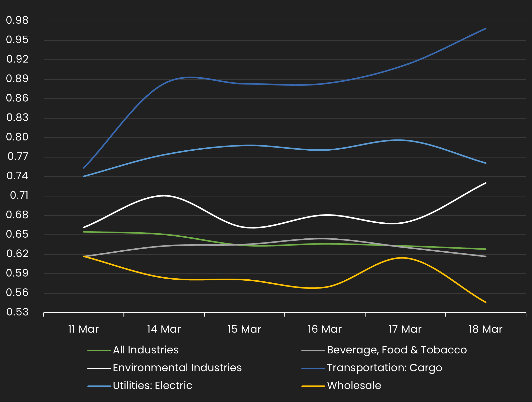This screenshot has width=532, height=402.
Task: Click the white Environmental Industries legend swatch
Action: 99,368
